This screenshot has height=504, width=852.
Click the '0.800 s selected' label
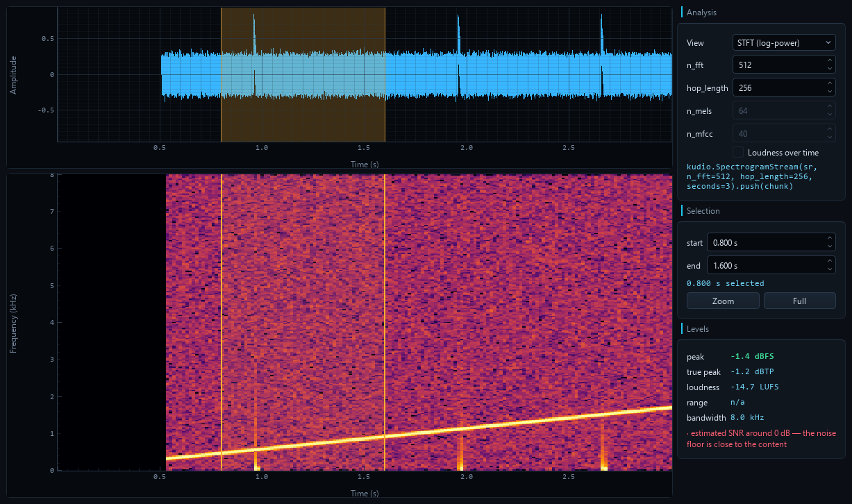coord(725,283)
